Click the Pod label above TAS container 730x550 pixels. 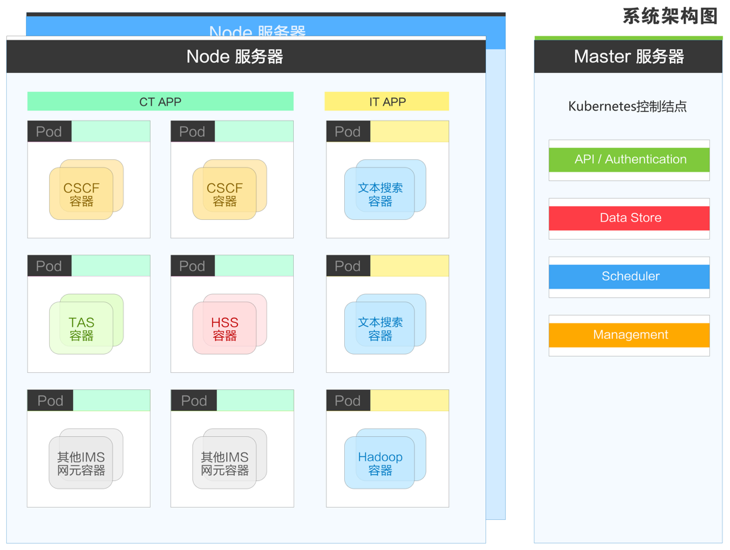[49, 266]
